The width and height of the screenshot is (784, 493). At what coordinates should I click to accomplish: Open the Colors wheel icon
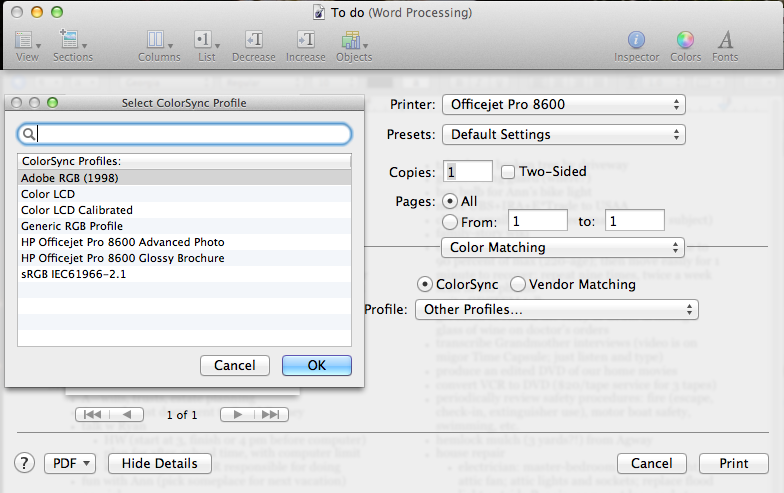tap(685, 41)
